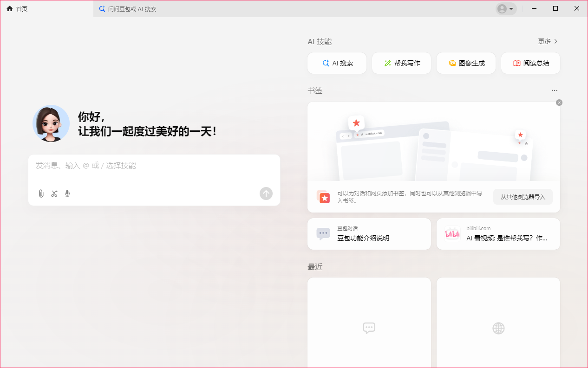Dismiss the bookmark introduction banner
588x368 pixels.
(x=559, y=102)
